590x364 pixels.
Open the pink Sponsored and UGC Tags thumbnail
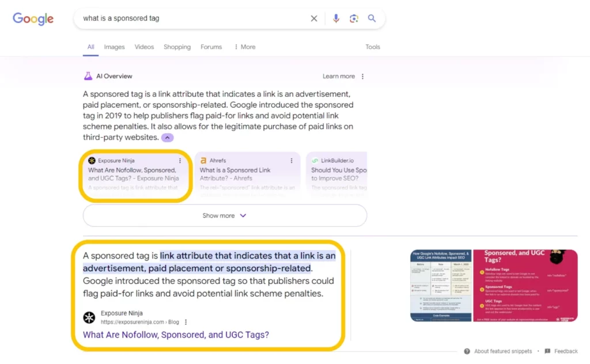pos(525,286)
